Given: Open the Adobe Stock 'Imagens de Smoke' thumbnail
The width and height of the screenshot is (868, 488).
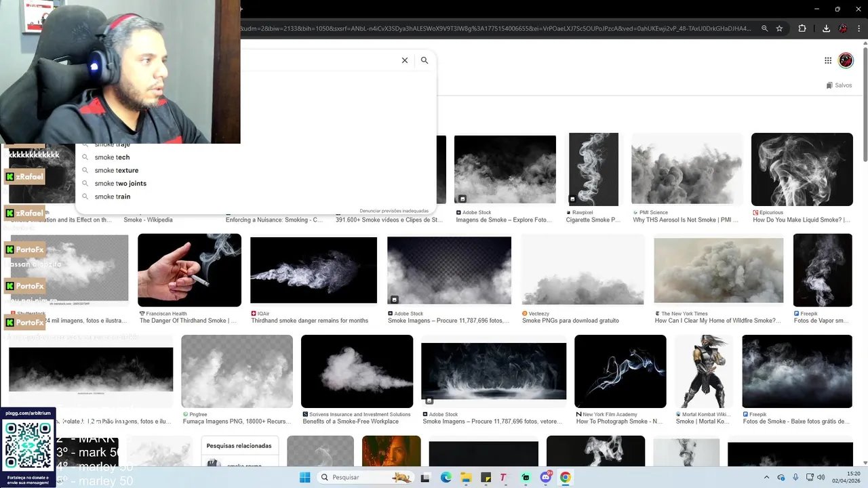Looking at the screenshot, I should (x=505, y=169).
